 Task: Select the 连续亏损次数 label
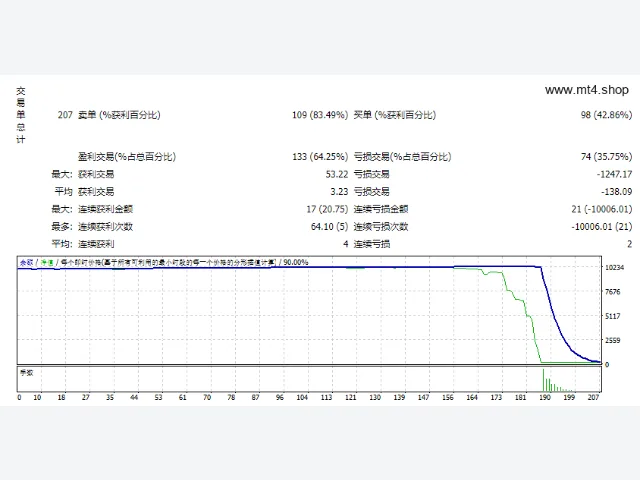(x=381, y=227)
